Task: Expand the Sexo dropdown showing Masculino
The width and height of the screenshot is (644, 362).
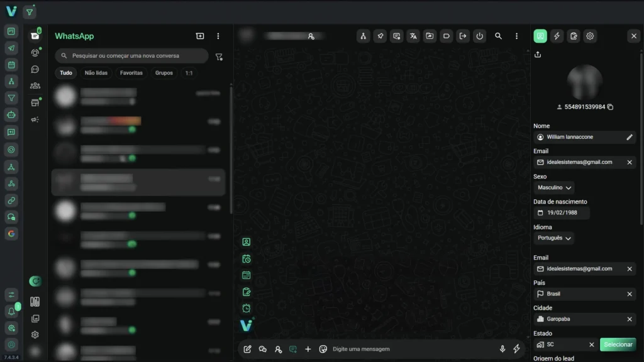Action: point(554,187)
